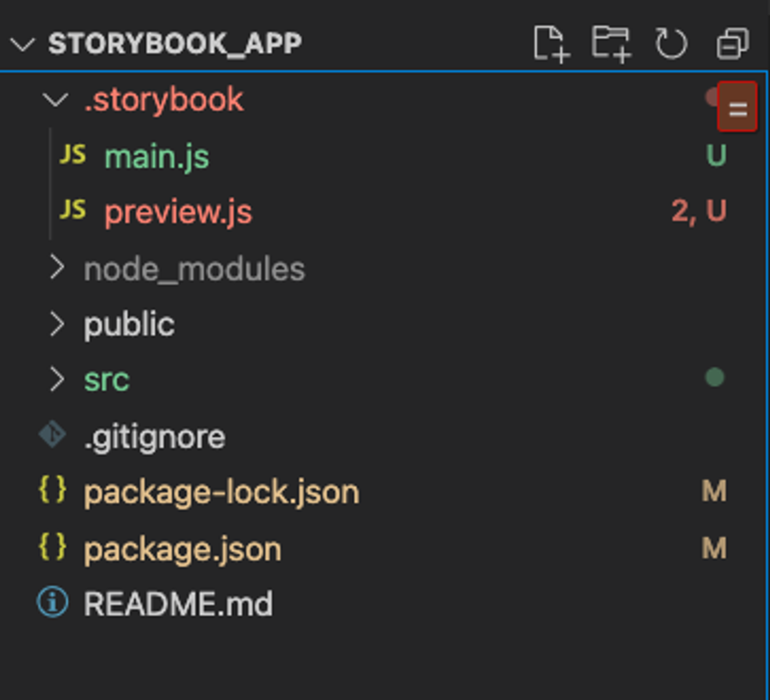Click the M badge on package.json
The image size is (770, 700).
tap(714, 548)
